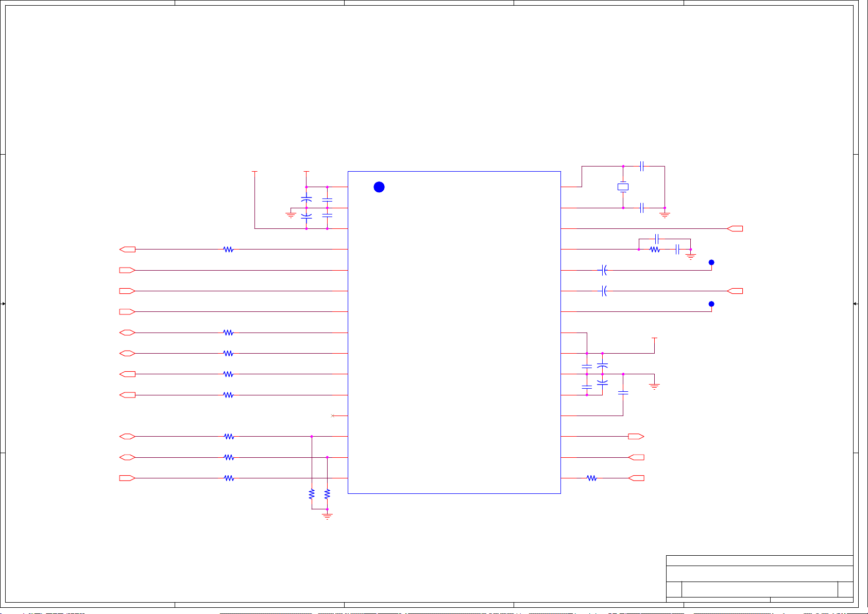Click the right-pointing output port on the right side

point(636,437)
